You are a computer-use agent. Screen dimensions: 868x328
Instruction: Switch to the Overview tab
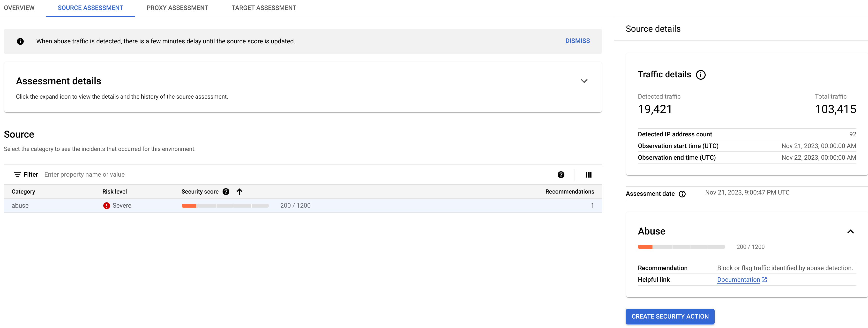[x=19, y=8]
